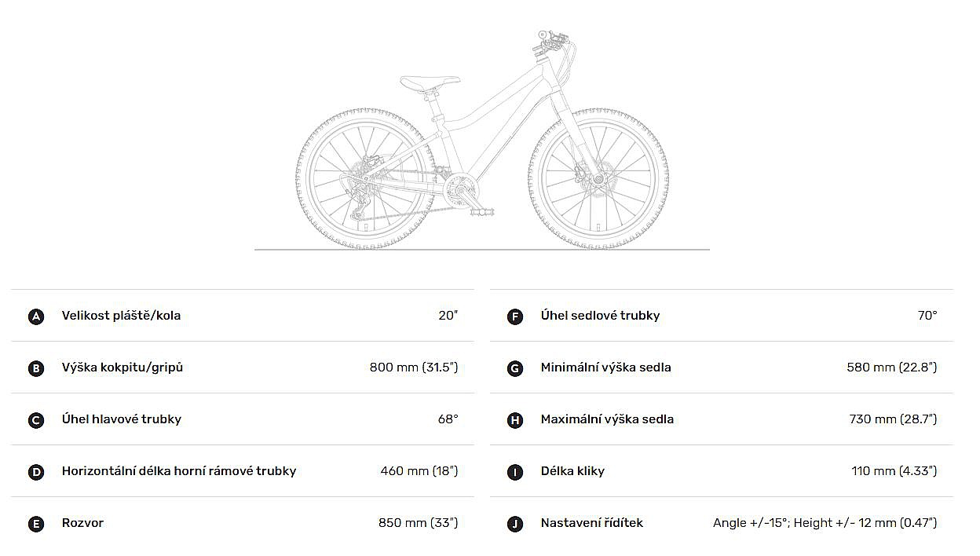The width and height of the screenshot is (980, 556).
Task: Select the Maximální výška sedla label
Action: (607, 419)
